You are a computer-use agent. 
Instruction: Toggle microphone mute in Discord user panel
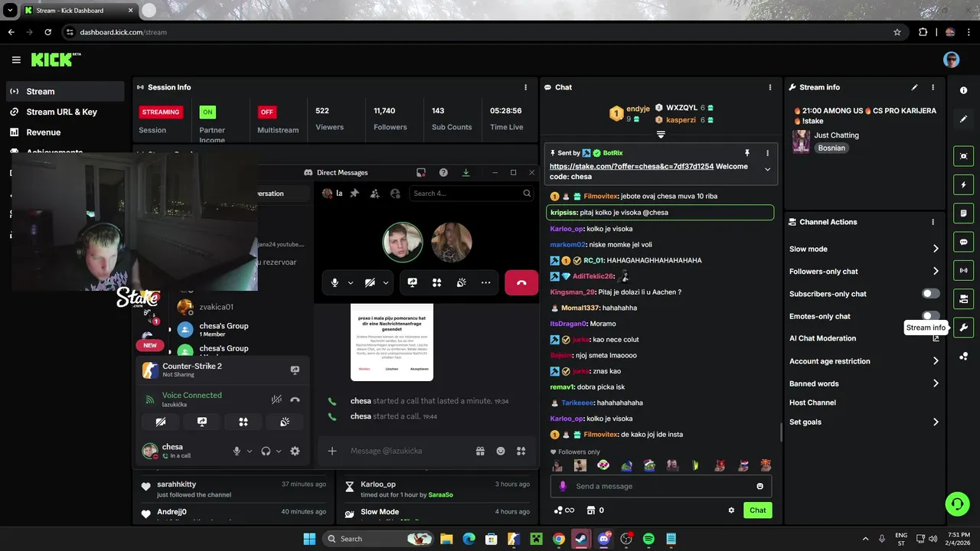point(237,452)
